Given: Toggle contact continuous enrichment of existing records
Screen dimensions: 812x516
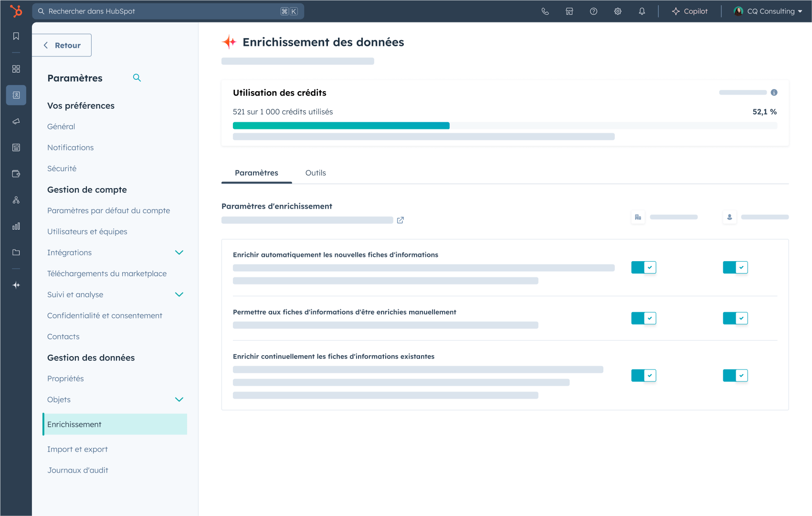Looking at the screenshot, I should [735, 376].
